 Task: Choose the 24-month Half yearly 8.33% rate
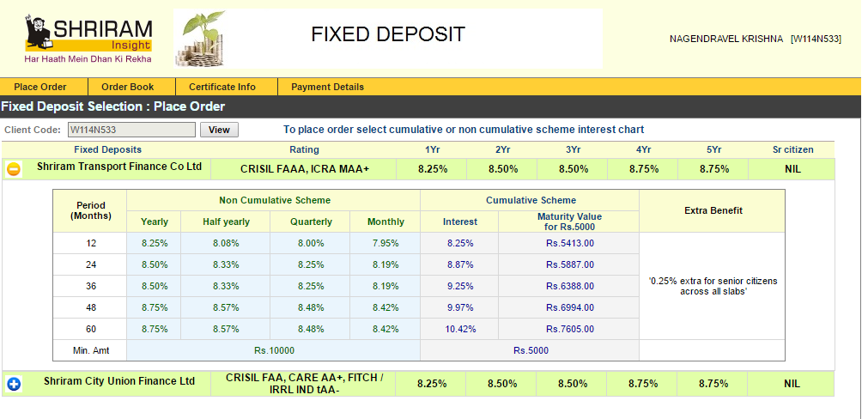pos(227,264)
